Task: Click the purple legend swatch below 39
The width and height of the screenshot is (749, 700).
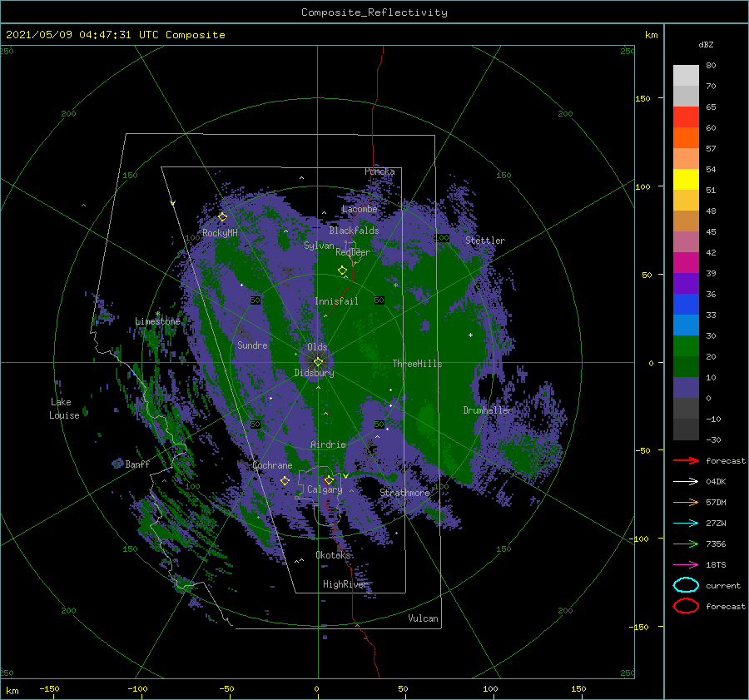Action: tap(686, 284)
